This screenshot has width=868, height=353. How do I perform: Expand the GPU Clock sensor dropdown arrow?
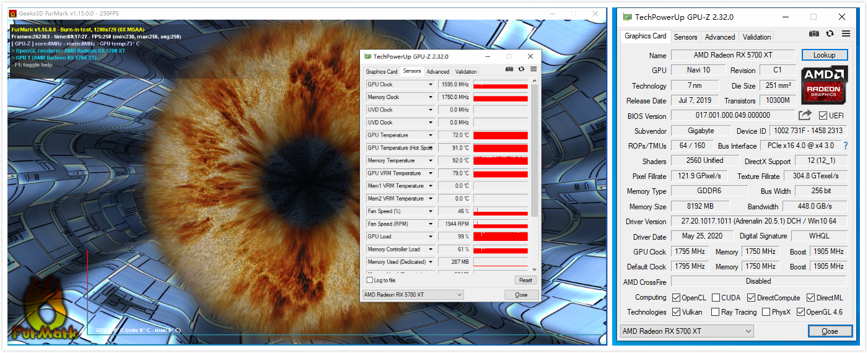(431, 85)
